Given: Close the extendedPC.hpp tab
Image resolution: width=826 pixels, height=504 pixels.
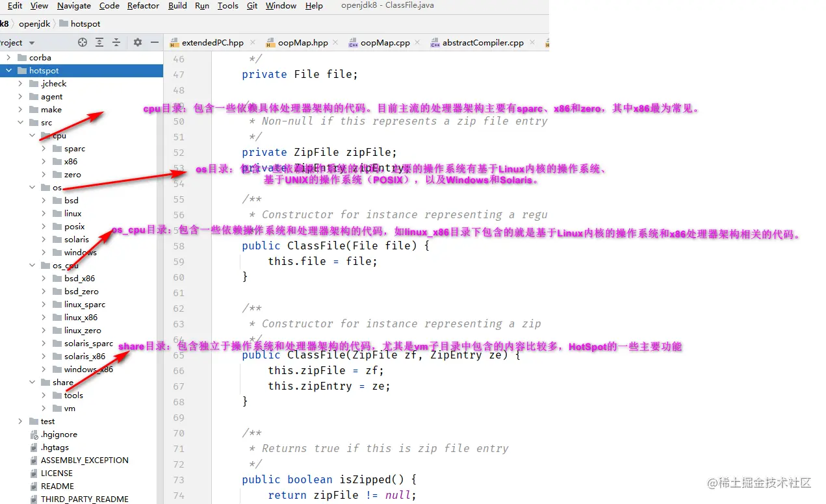Looking at the screenshot, I should 252,43.
